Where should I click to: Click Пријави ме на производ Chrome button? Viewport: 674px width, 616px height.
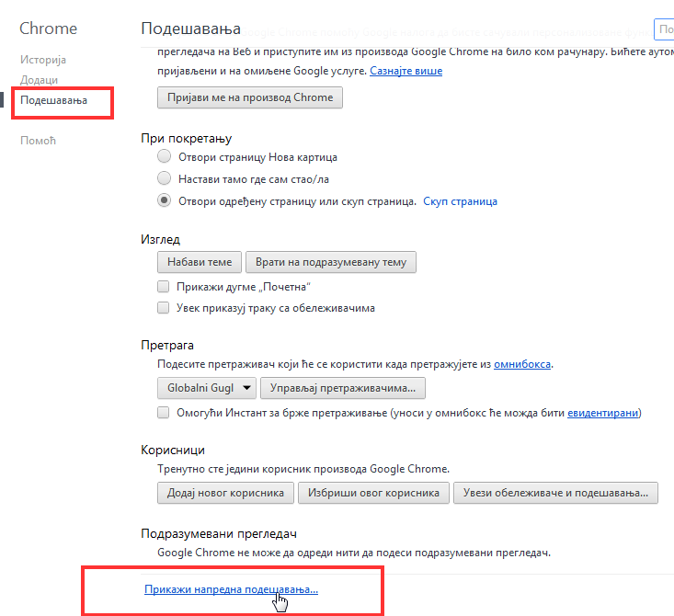(250, 97)
